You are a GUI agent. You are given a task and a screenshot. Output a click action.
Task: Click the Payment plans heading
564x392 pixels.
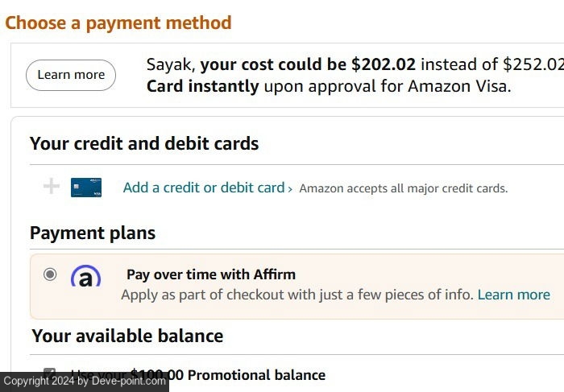[93, 233]
